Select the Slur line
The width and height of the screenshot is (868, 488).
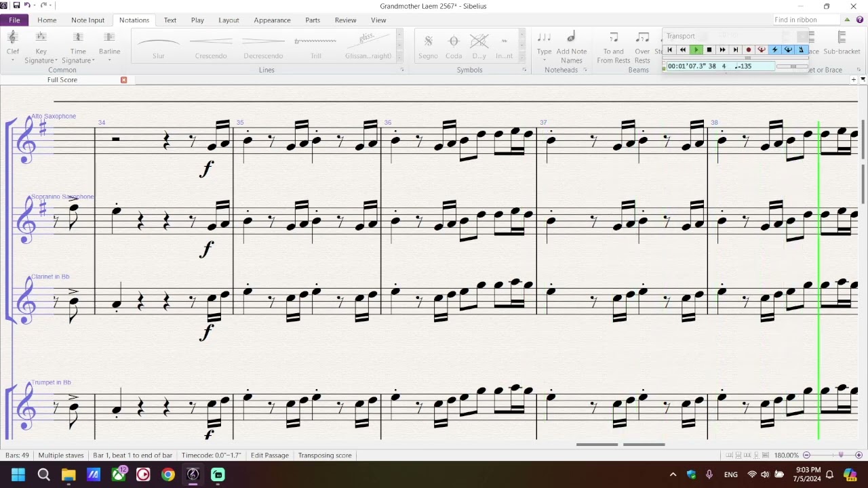[x=158, y=46]
